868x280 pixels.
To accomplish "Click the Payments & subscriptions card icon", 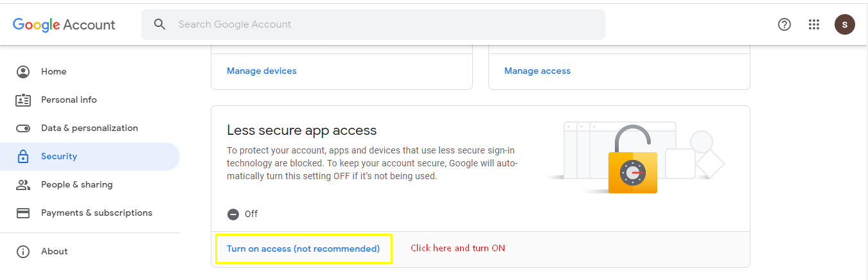I will coord(23,213).
